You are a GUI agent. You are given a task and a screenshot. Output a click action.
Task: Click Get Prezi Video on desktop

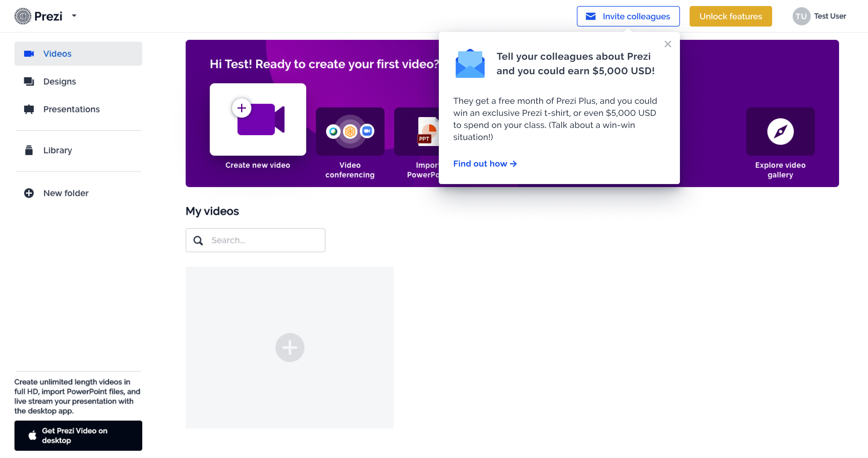pos(78,435)
